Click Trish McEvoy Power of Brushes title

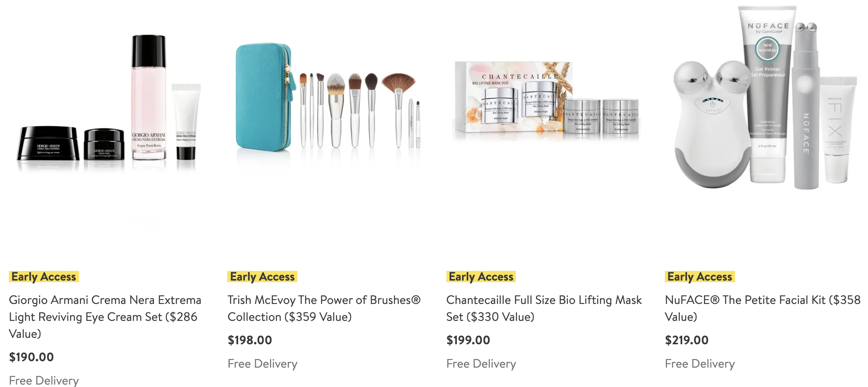[x=324, y=308]
